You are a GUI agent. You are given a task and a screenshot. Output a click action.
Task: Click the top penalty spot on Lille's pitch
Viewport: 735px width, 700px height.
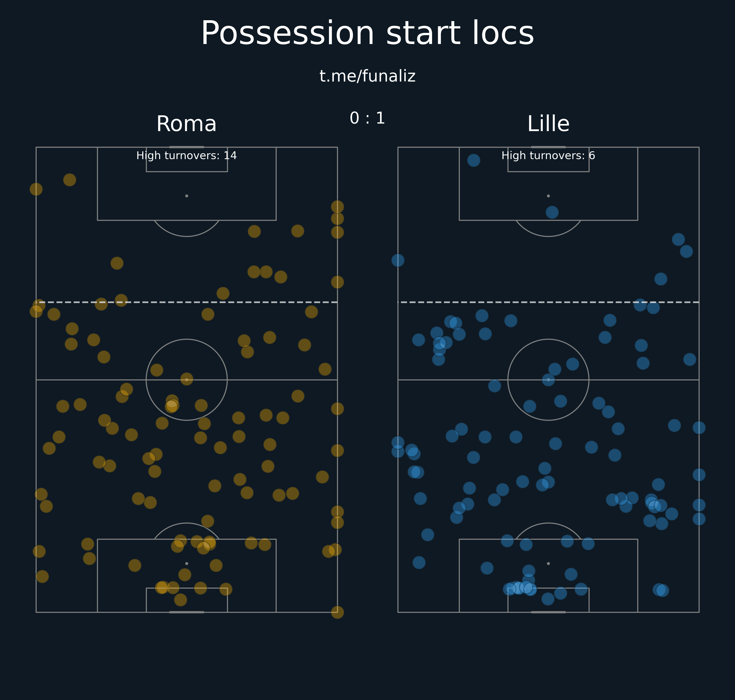pos(548,196)
